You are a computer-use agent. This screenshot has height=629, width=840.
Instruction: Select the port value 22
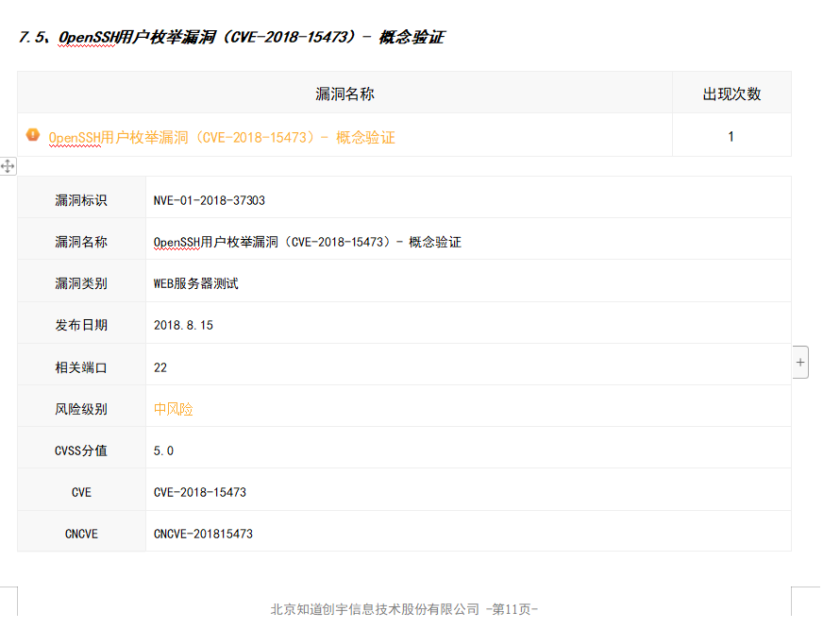click(x=160, y=367)
